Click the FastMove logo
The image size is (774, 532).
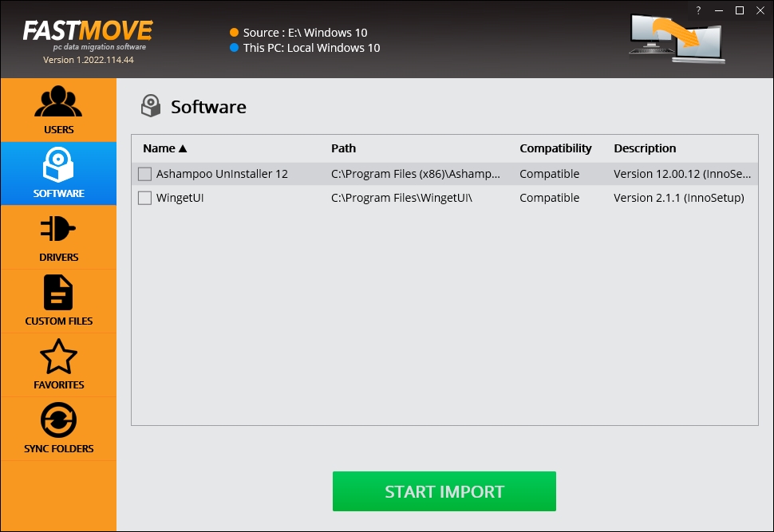pos(89,34)
